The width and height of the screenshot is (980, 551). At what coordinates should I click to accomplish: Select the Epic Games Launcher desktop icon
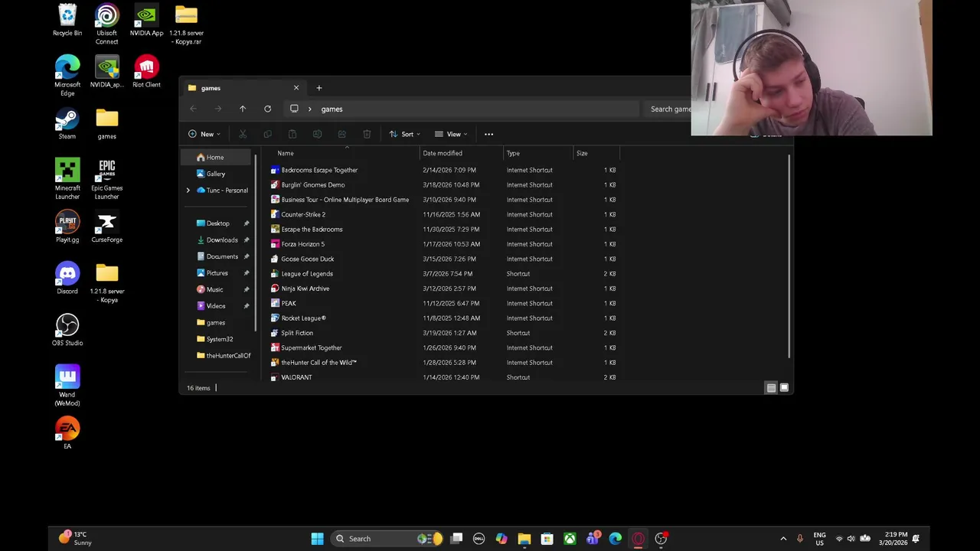[106, 179]
